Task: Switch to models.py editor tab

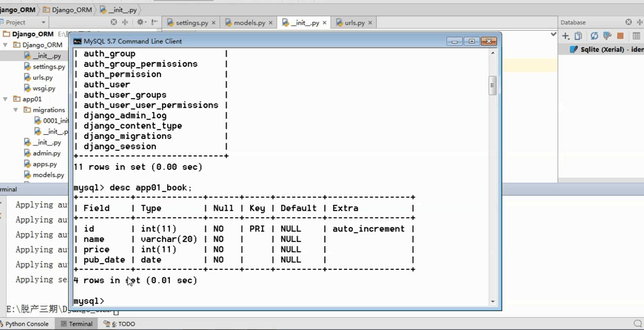Action: (x=249, y=23)
